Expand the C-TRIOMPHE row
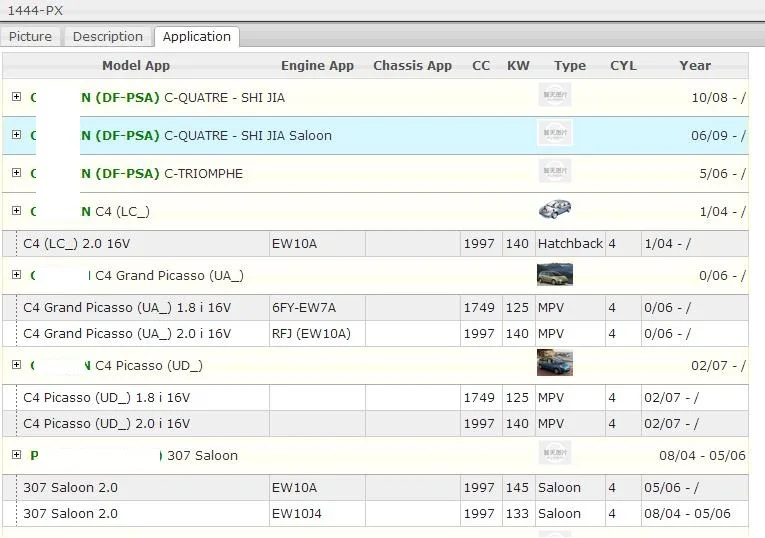Screen dimensions: 765x538 pyautogui.click(x=17, y=173)
